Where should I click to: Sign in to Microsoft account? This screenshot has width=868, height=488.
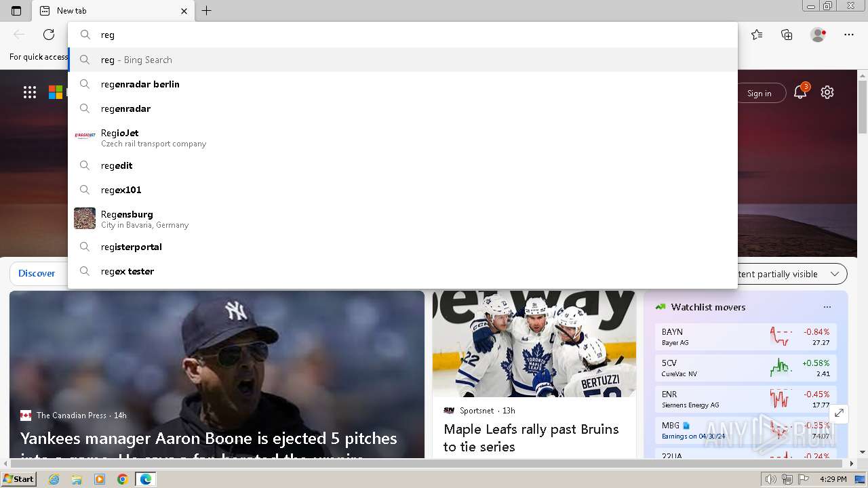pyautogui.click(x=759, y=94)
